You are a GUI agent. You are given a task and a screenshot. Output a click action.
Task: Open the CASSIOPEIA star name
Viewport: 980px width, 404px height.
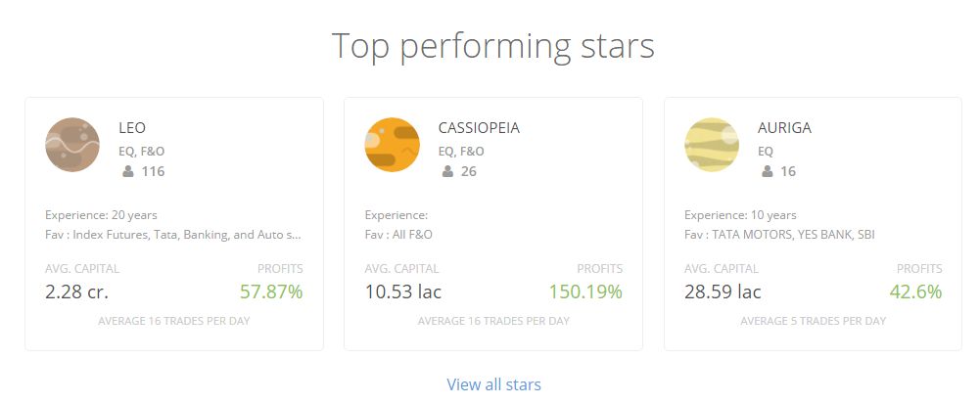coord(479,127)
